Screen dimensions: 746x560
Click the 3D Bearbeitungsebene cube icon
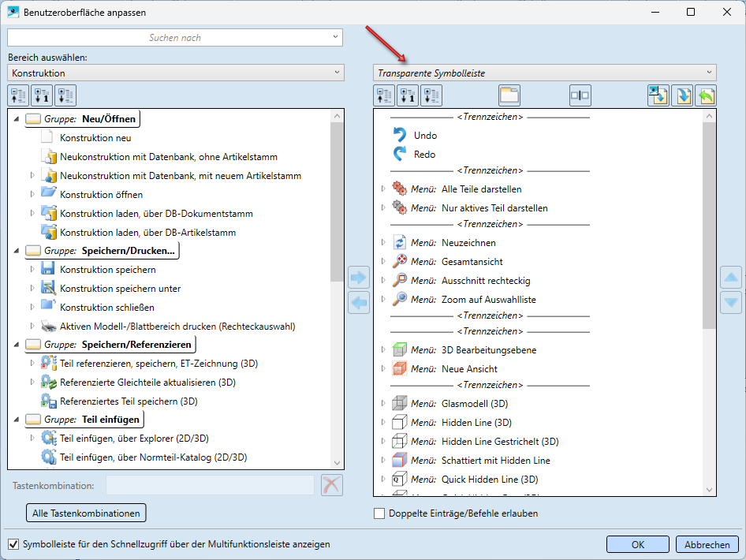[x=400, y=349]
